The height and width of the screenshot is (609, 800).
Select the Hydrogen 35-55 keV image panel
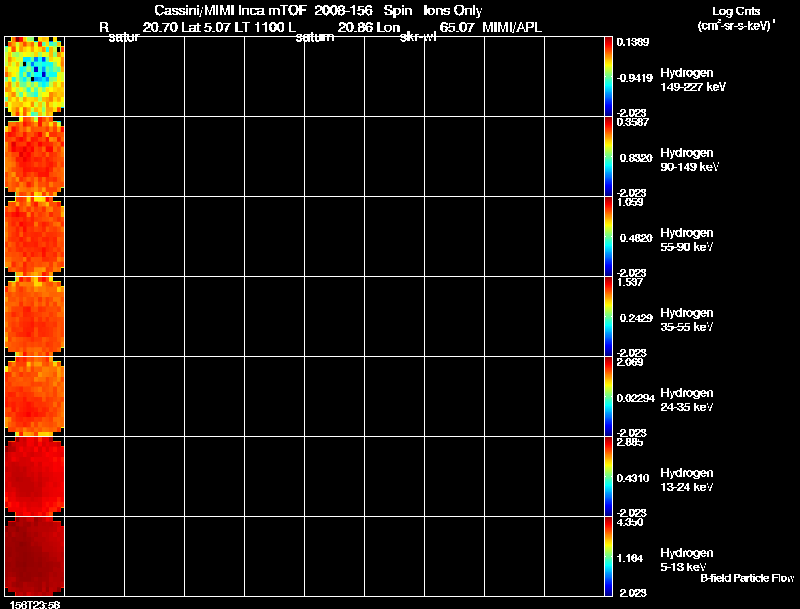click(35, 316)
